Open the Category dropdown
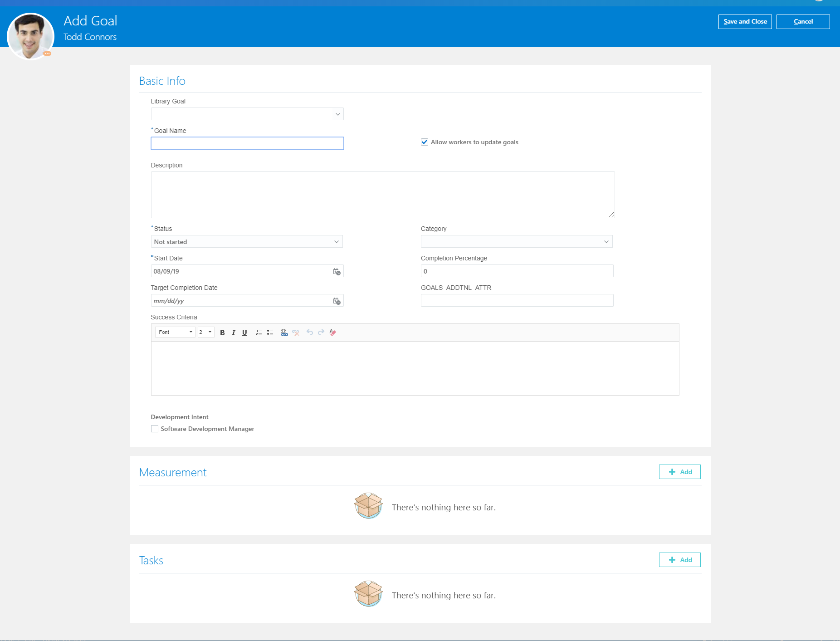This screenshot has height=641, width=840. tap(606, 241)
